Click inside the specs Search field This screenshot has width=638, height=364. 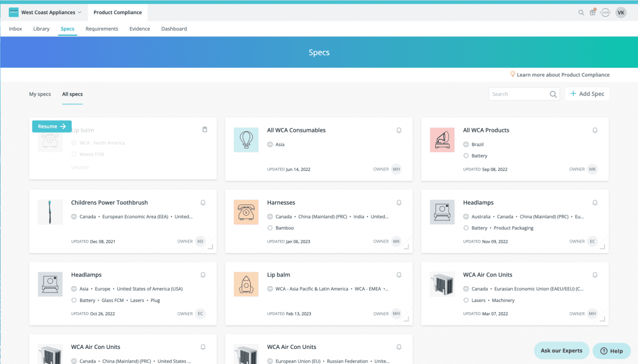pos(520,94)
